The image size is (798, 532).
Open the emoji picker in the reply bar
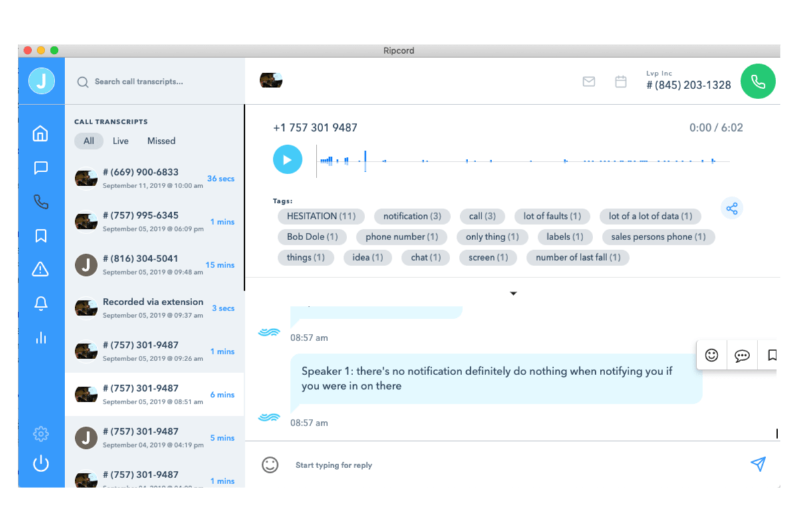[270, 465]
